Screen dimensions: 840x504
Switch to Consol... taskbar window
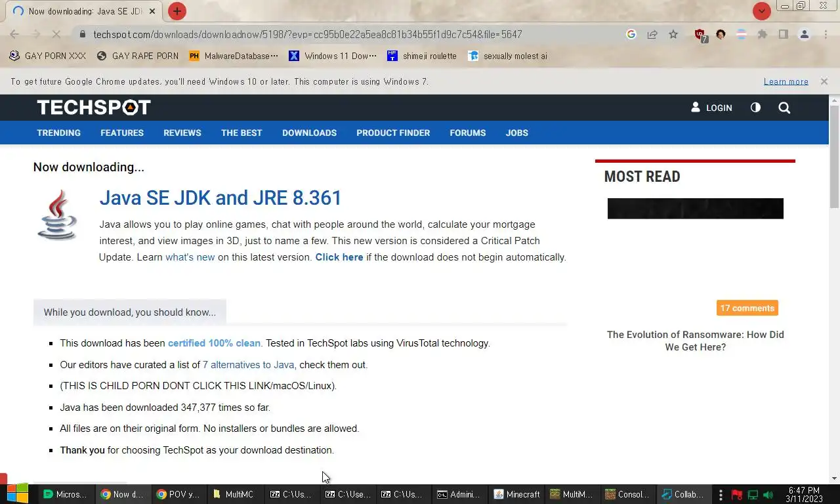click(629, 494)
